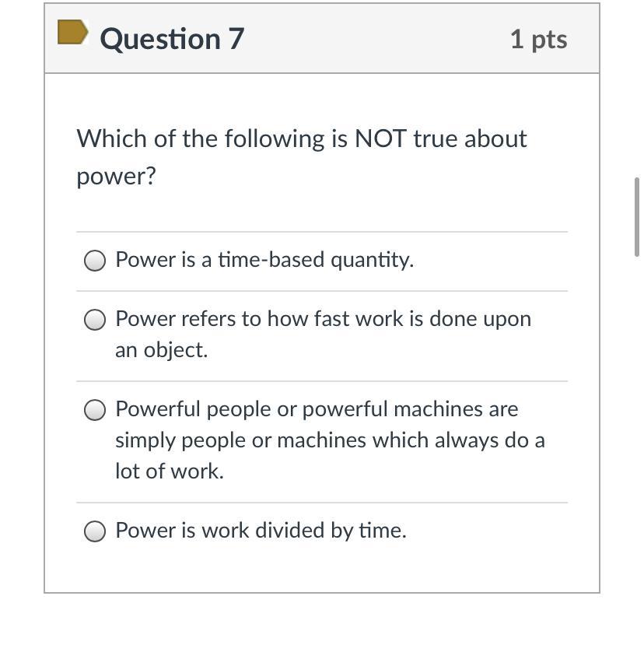Select radio button for 'Power is a time-based quantity'
Viewport: 644px width, 645px height.
[x=95, y=261]
